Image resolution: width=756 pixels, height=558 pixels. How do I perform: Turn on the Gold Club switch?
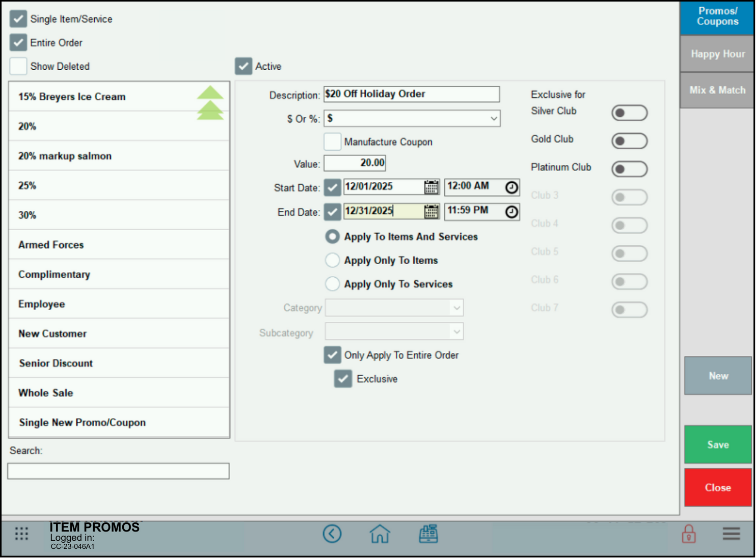[630, 141]
